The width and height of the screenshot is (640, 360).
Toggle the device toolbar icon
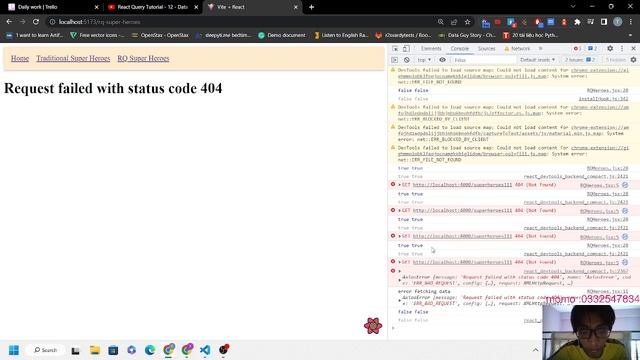point(406,49)
